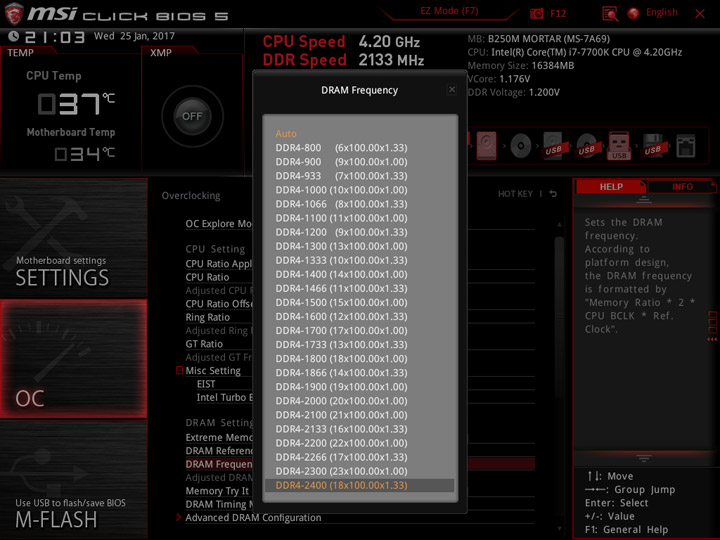Select DDR4-1000 (10x100.00x1.00)
Viewport: 720px width, 540px height.
(x=341, y=190)
